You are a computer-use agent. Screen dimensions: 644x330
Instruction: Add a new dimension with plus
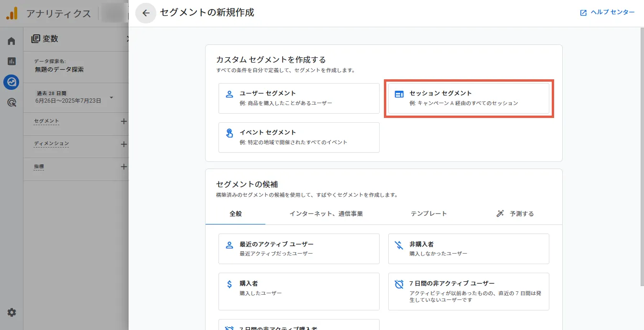tap(124, 144)
